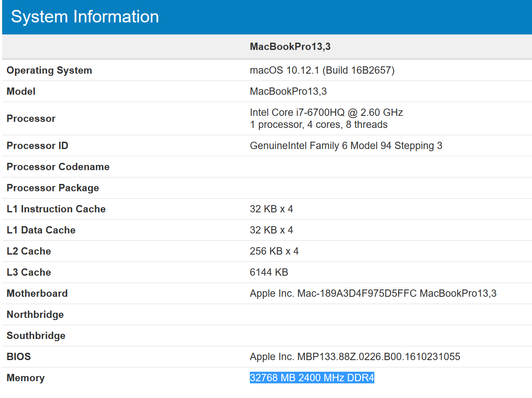Image resolution: width=532 pixels, height=398 pixels.
Task: Click the Processor row label
Action: [x=31, y=118]
